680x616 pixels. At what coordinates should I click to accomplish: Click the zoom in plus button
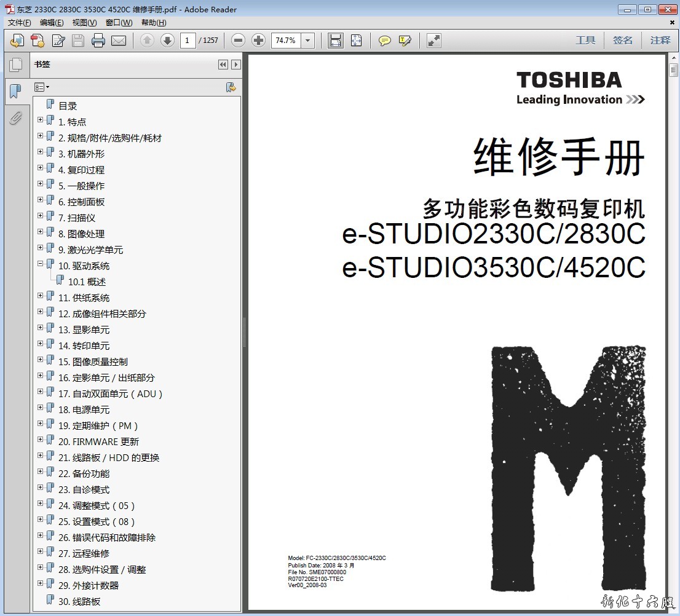tap(259, 41)
